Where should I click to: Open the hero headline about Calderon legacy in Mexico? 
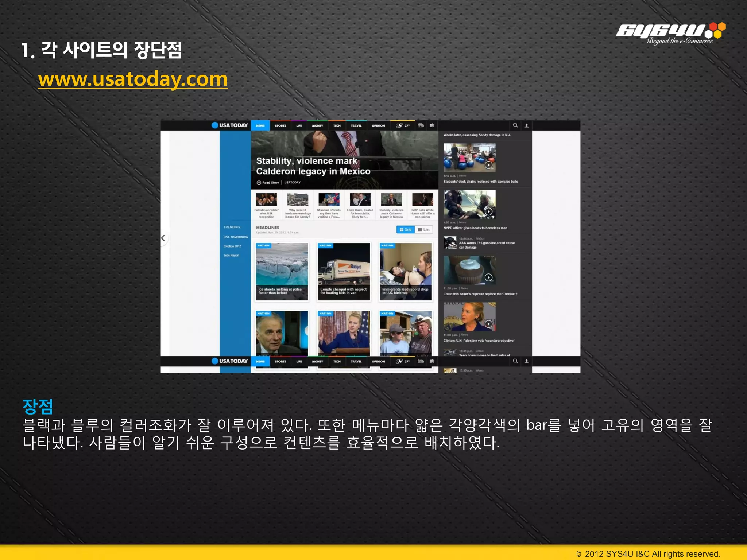pos(313,166)
